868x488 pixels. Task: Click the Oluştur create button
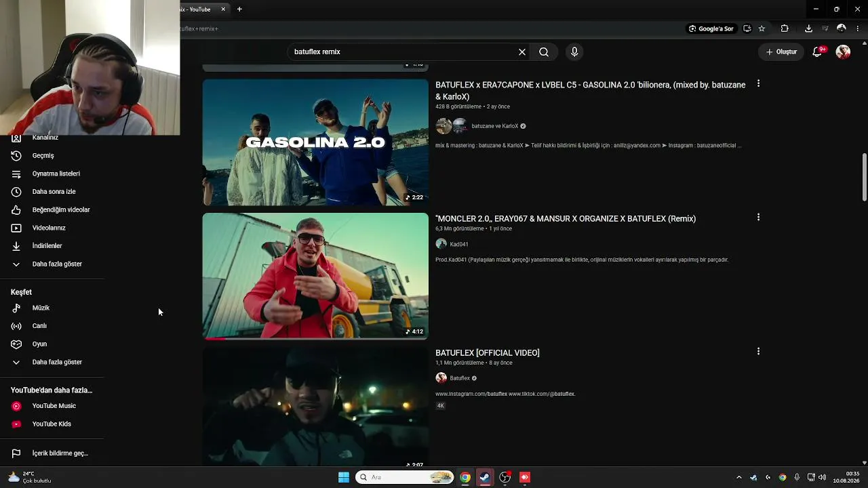pos(781,52)
